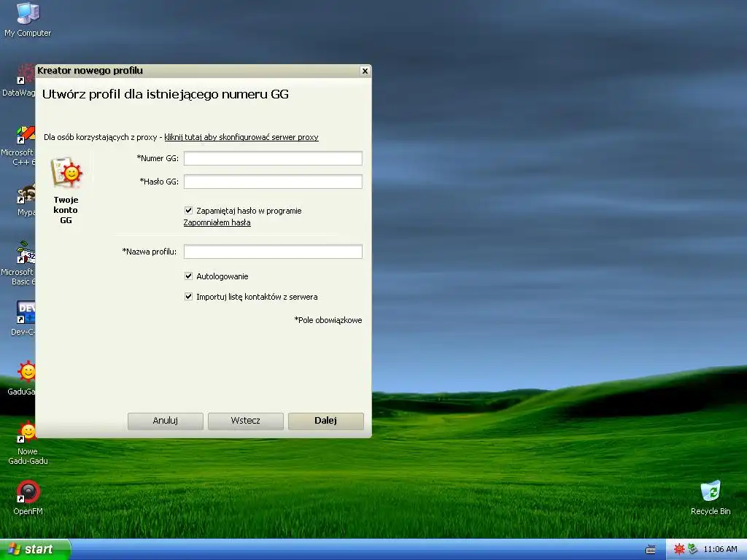
Task: Click the Twoje konto GG icon
Action: click(66, 172)
